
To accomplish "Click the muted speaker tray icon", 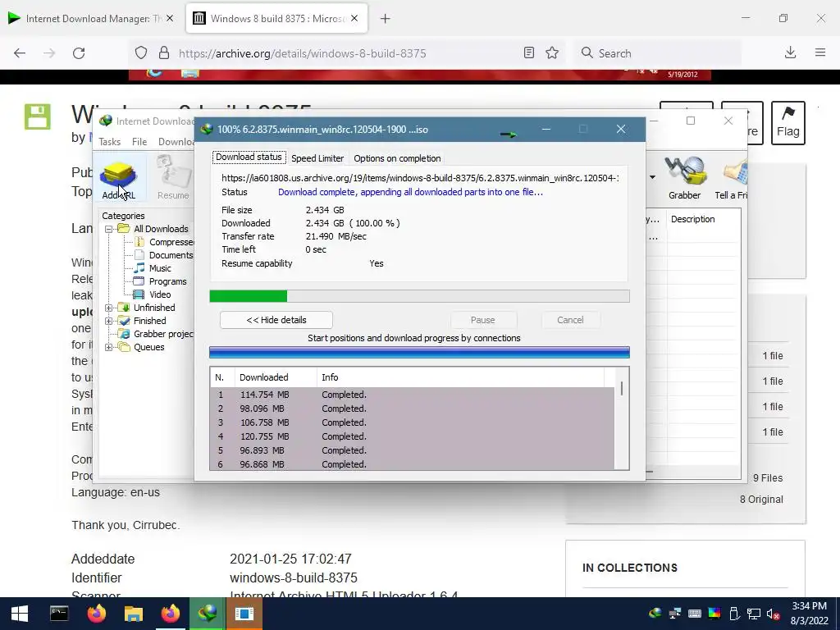I will (773, 614).
